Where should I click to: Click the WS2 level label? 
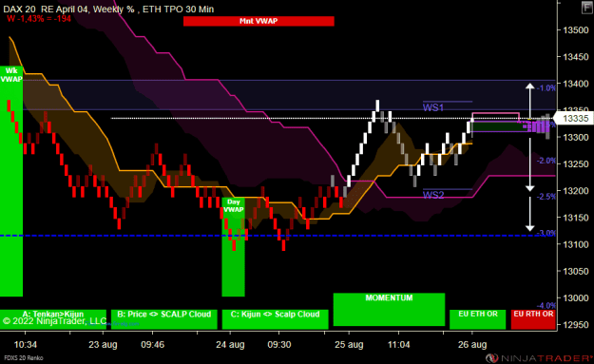pos(433,195)
